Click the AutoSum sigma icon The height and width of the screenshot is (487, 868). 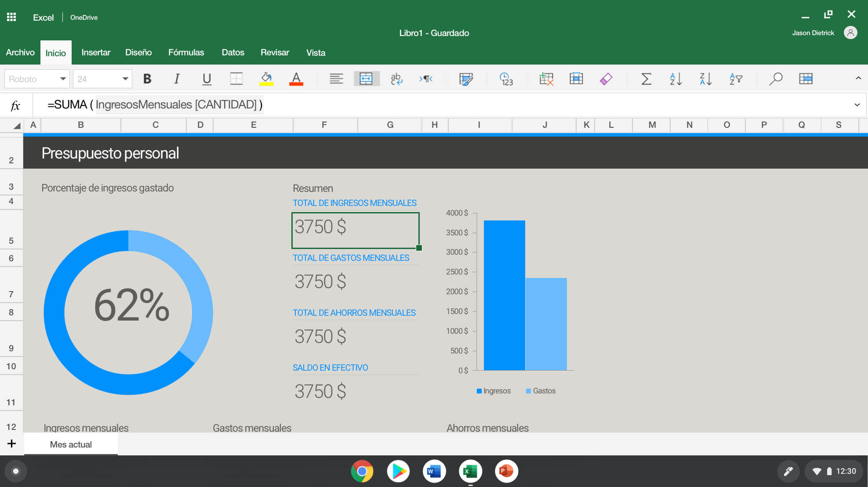pos(646,79)
